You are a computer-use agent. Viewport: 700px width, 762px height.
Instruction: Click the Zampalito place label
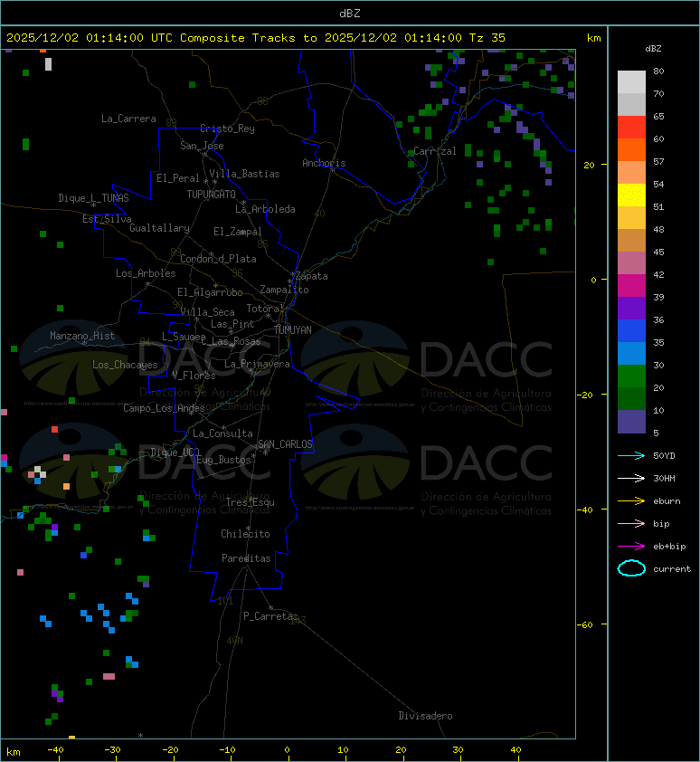(284, 291)
